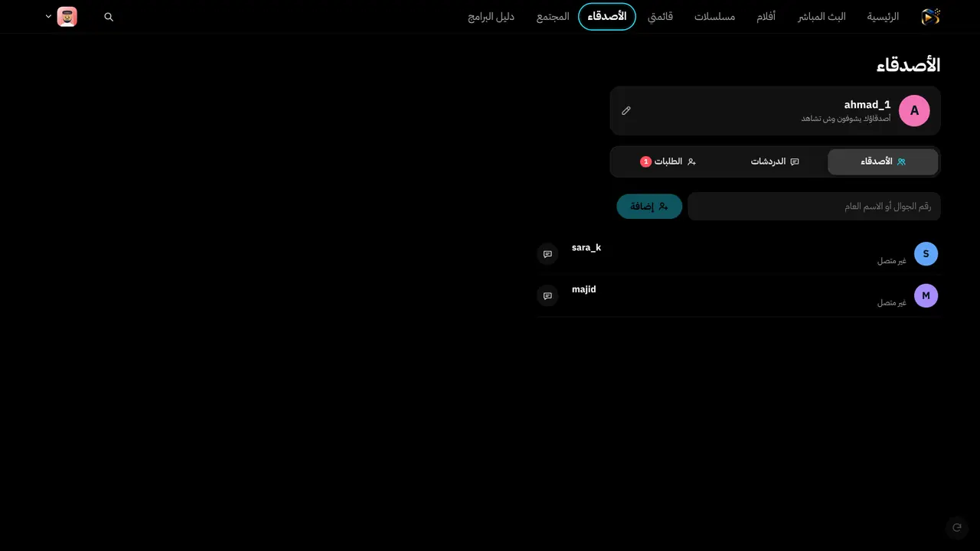980x551 pixels.
Task: Open أفلام movies in the navigation
Action: [766, 16]
